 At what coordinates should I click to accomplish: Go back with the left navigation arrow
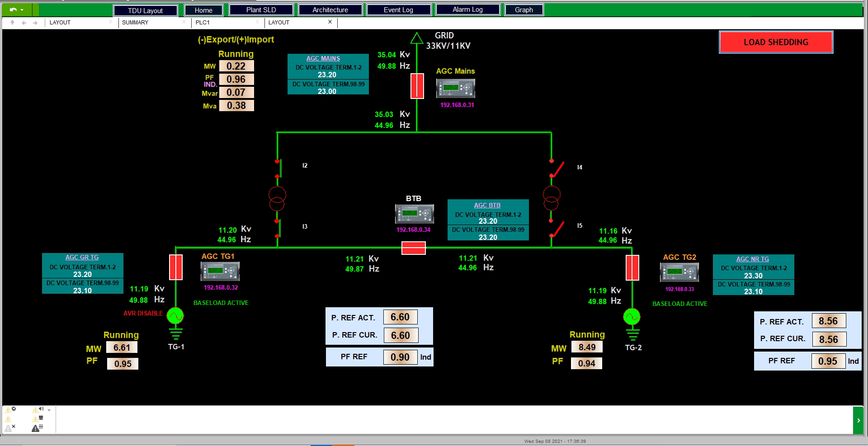pos(24,23)
